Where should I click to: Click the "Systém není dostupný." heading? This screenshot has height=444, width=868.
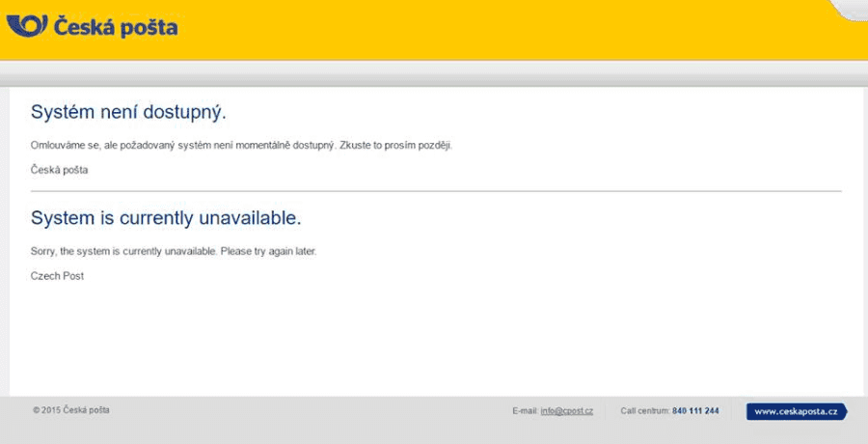128,112
